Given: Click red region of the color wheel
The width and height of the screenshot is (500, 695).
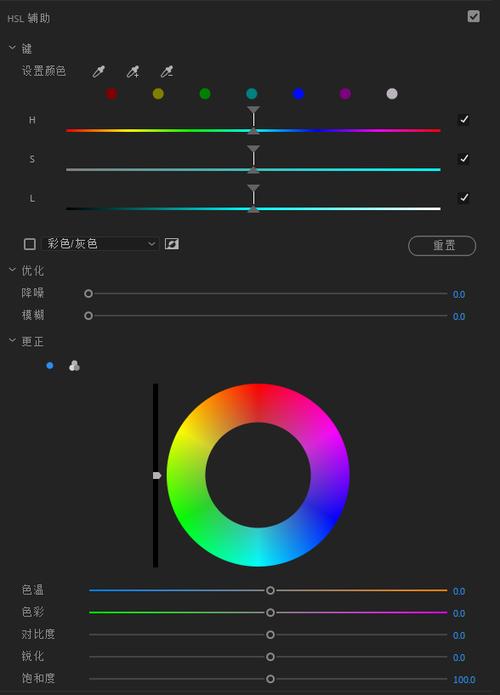Looking at the screenshot, I should point(258,402).
